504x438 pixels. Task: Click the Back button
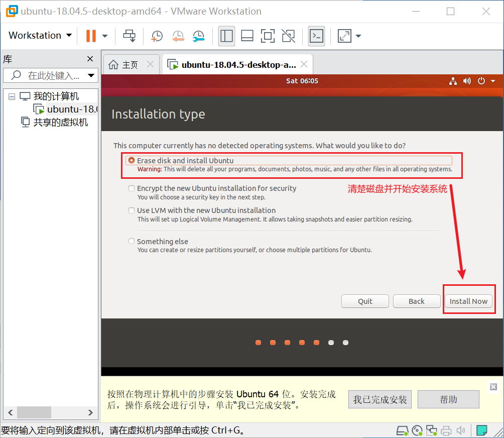tap(417, 301)
